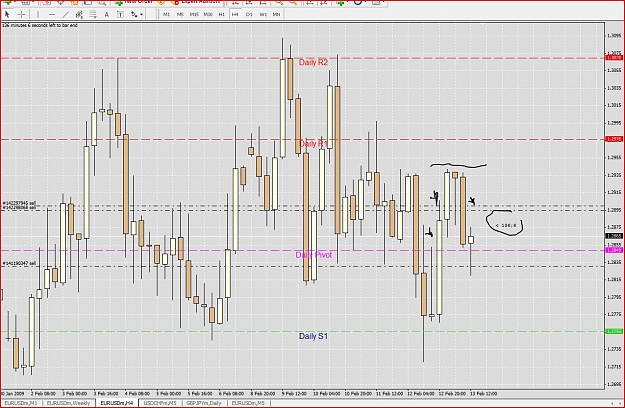The image size is (625, 408).
Task: Select the equidistant channel tool
Action: pos(79,14)
